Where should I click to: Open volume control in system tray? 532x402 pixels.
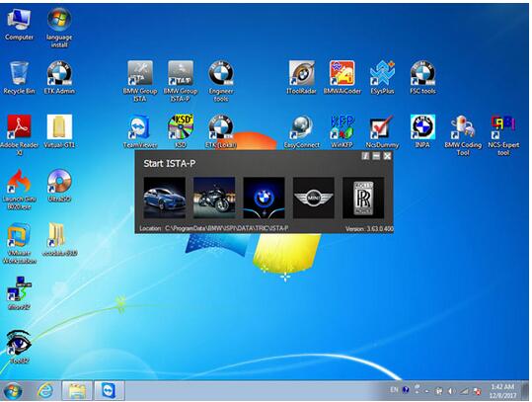click(452, 391)
